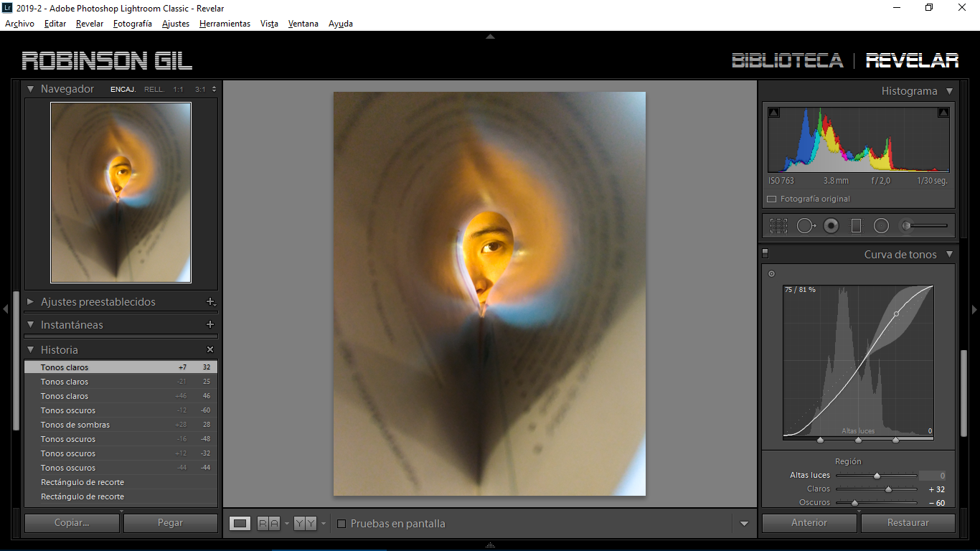Adjust the Oscuros slider
This screenshot has height=551, width=980.
pyautogui.click(x=854, y=503)
